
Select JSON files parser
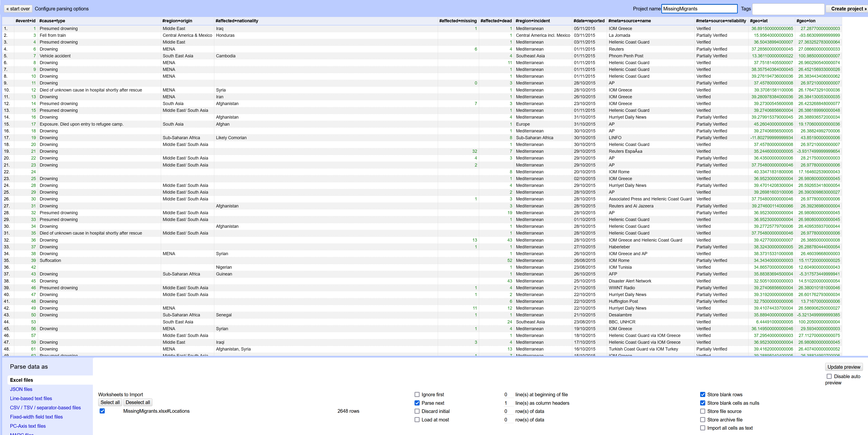click(x=21, y=389)
